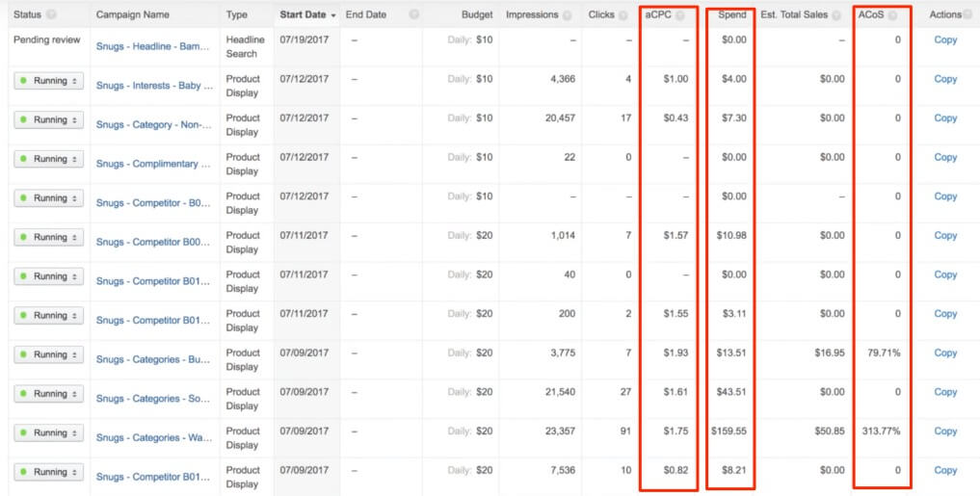Open the Snugs - Headline - Bam campaign link
Screen dimensions: 980x496
153,46
